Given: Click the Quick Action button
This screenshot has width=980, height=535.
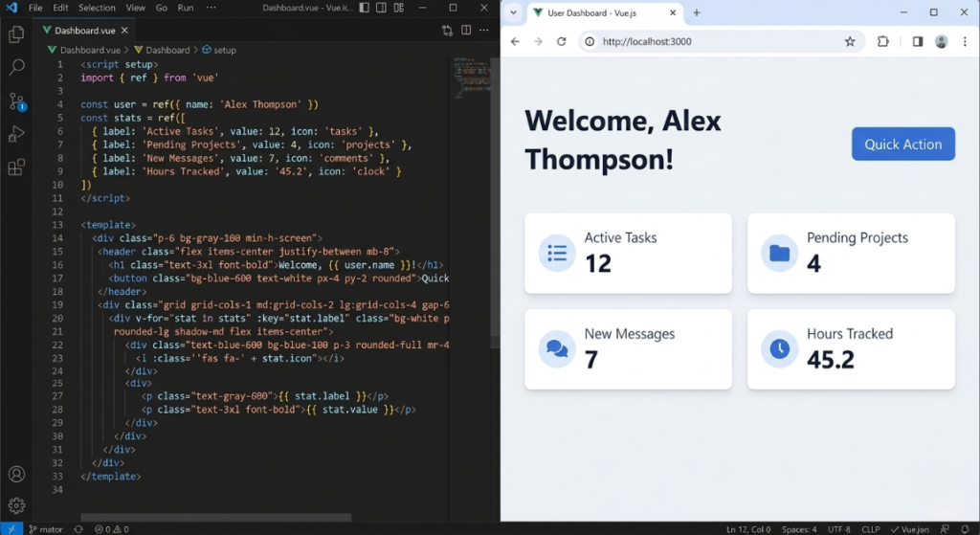Looking at the screenshot, I should click(903, 144).
